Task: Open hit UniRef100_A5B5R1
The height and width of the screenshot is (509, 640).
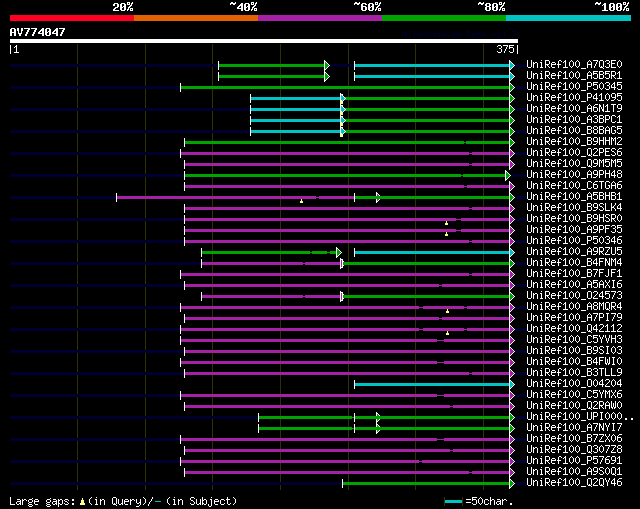Action: click(x=574, y=76)
